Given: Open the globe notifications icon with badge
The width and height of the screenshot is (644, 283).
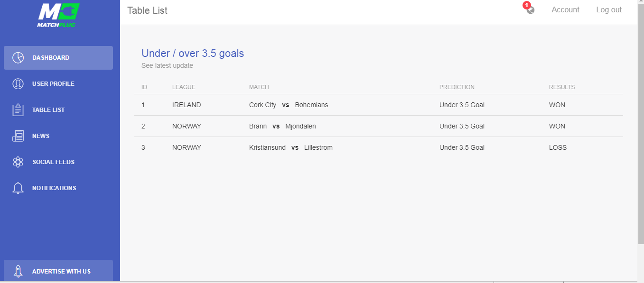Looking at the screenshot, I should tap(530, 9).
